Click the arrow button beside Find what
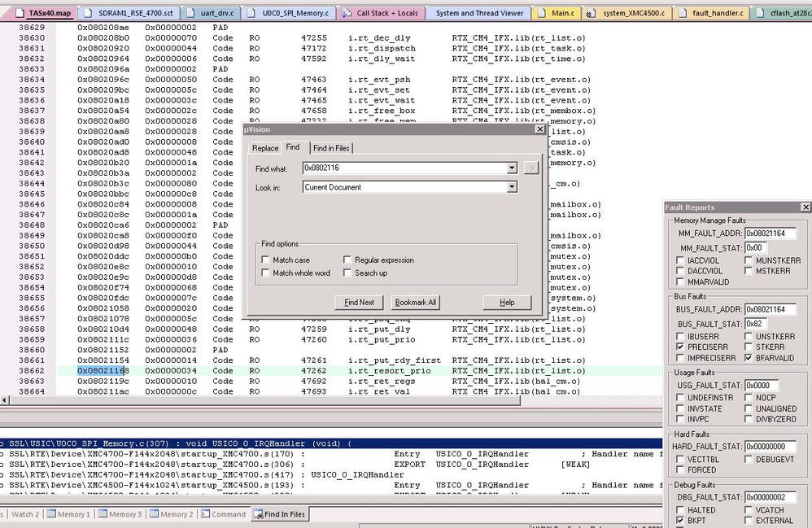 (531, 168)
